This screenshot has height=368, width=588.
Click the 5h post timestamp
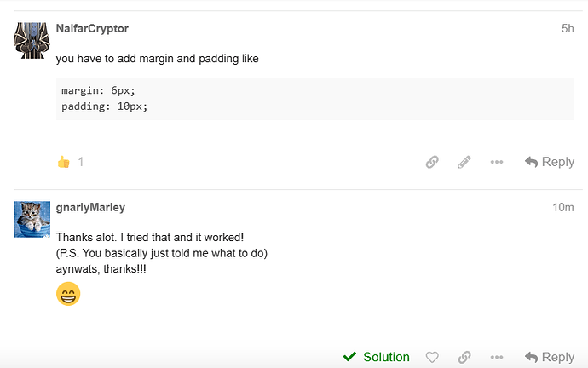click(568, 29)
